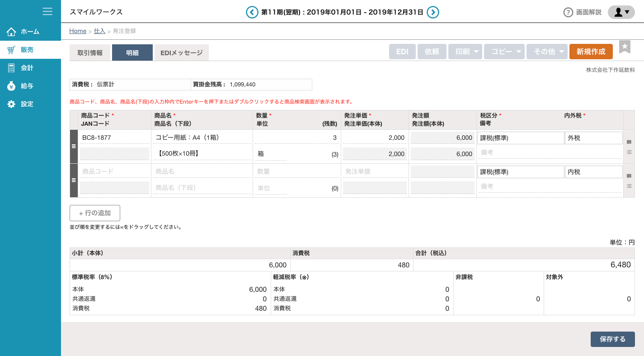Open 外税 tax dropdown

tap(593, 138)
